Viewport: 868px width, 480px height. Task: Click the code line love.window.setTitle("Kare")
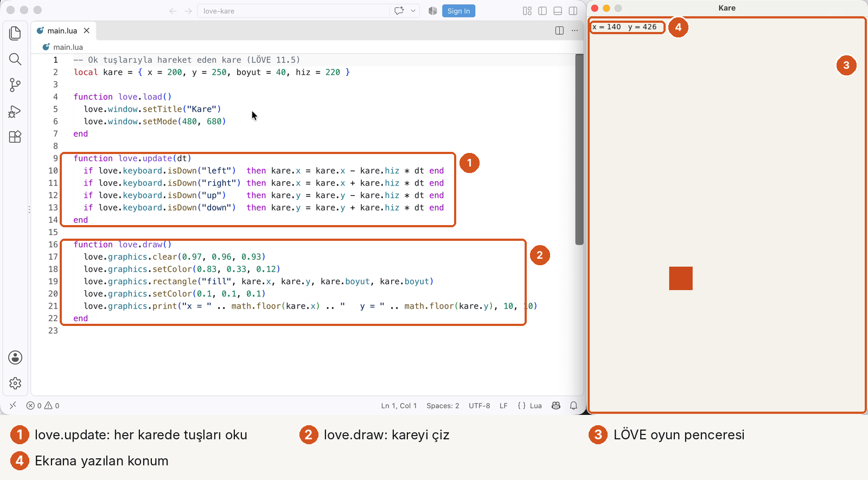[x=152, y=109]
